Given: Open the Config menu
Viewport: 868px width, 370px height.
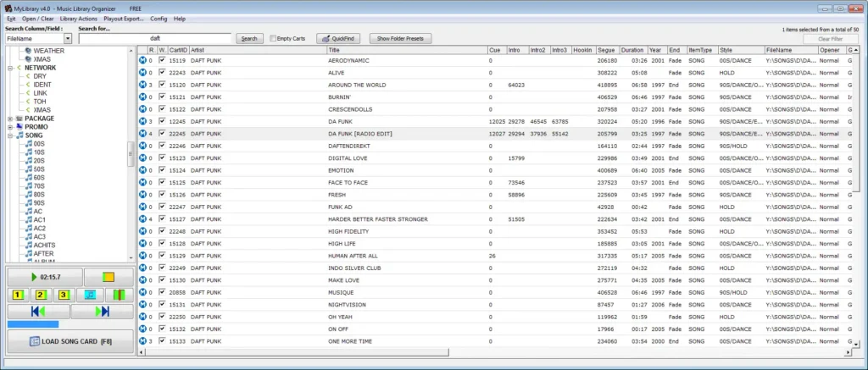Looking at the screenshot, I should point(159,19).
